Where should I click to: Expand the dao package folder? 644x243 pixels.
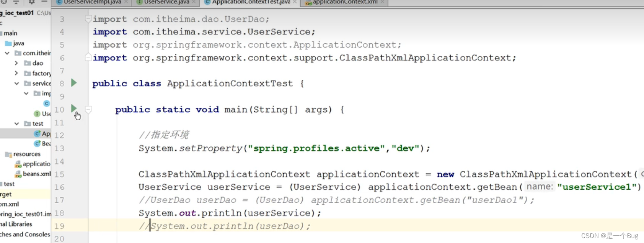tap(16, 63)
